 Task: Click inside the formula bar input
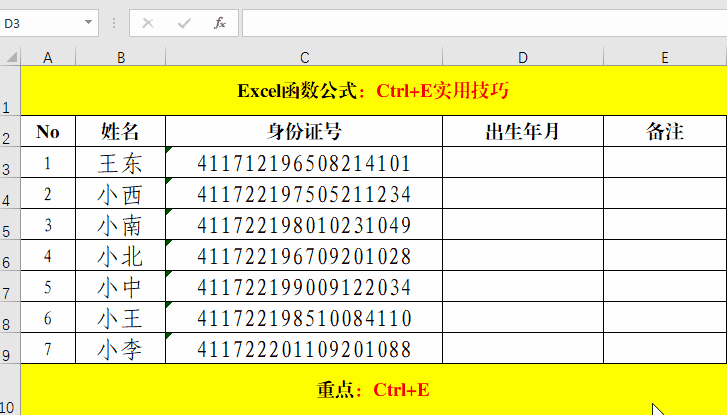click(485, 23)
